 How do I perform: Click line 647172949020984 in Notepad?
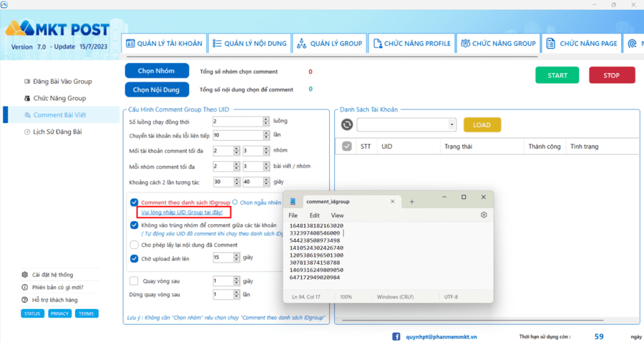(x=315, y=278)
